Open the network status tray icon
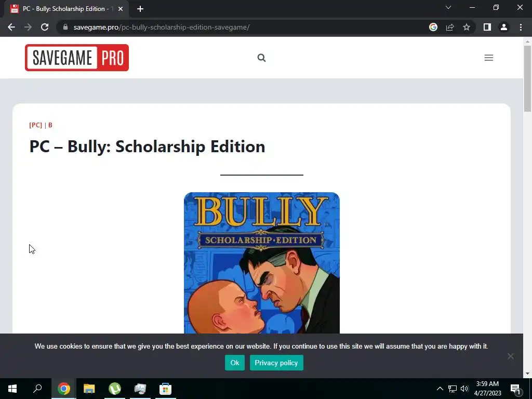532x399 pixels. (x=453, y=389)
